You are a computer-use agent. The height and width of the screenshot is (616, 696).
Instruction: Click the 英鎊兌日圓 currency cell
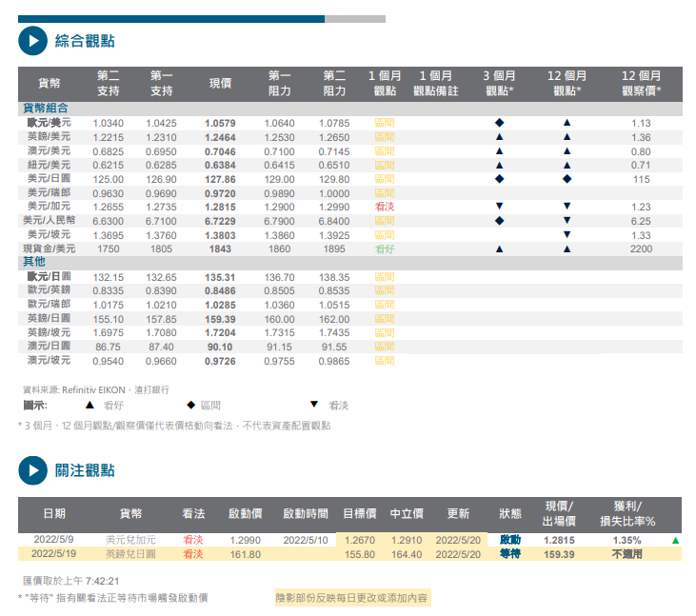coord(130,553)
